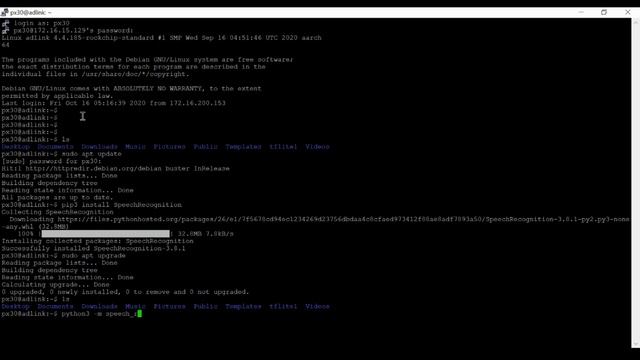
Task: Click 'ABSOLUTELY NO WARRANTY' text
Action: 158,89
